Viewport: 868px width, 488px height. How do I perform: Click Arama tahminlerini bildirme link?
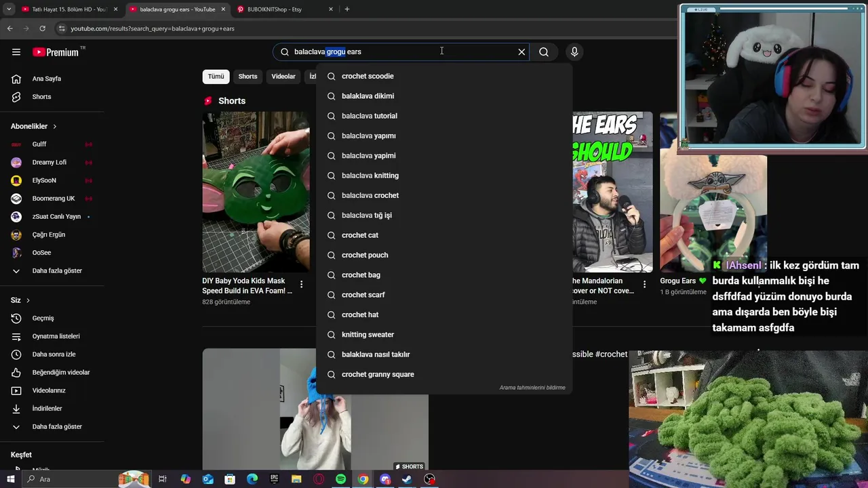(532, 388)
